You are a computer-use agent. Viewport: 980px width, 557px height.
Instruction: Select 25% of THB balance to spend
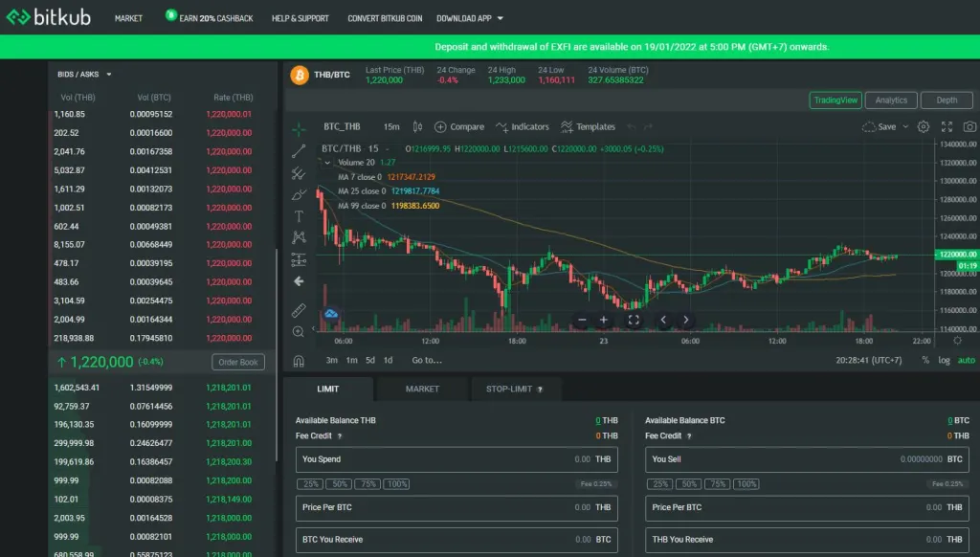[x=311, y=484]
